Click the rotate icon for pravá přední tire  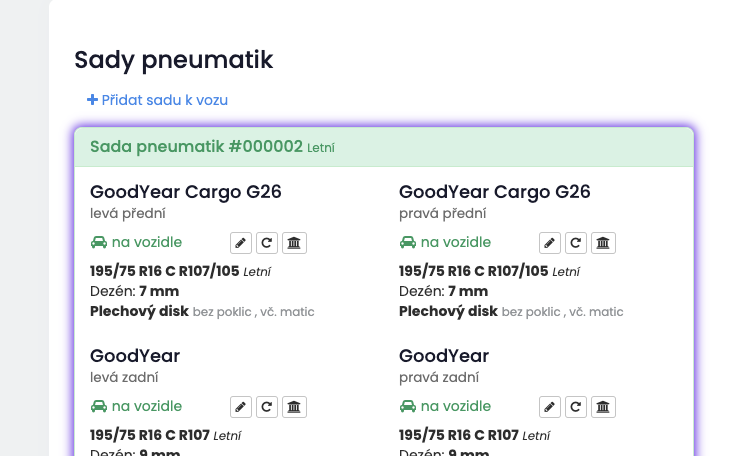pos(576,243)
